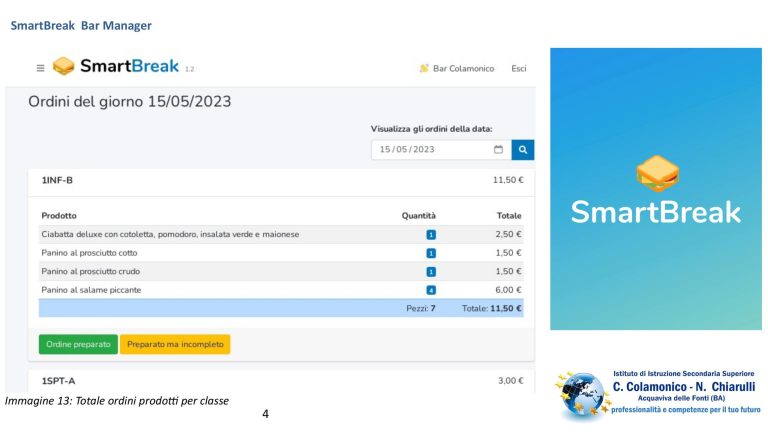Click the Quantità column header
This screenshot has width=768, height=432.
pos(418,216)
